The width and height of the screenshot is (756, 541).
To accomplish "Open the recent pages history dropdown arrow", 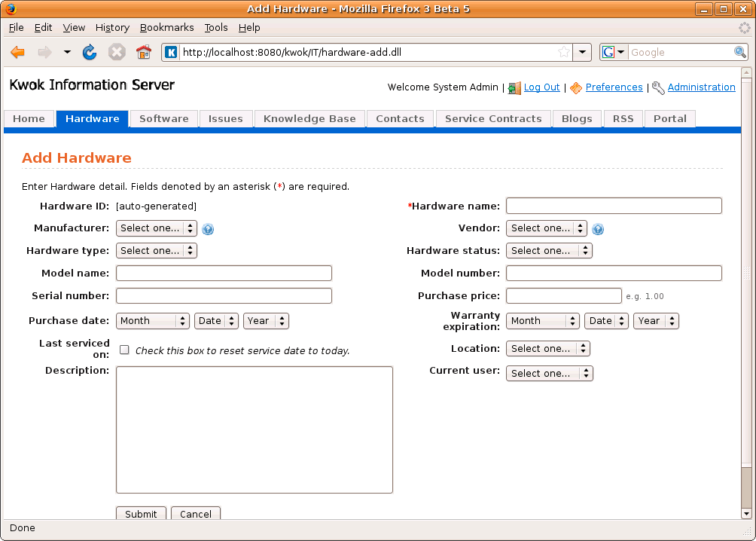I will point(67,52).
